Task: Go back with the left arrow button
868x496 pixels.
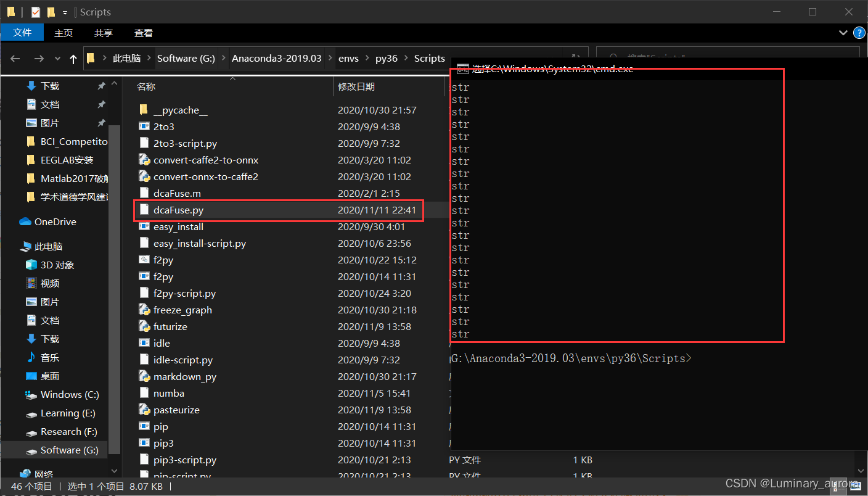Action: point(15,59)
